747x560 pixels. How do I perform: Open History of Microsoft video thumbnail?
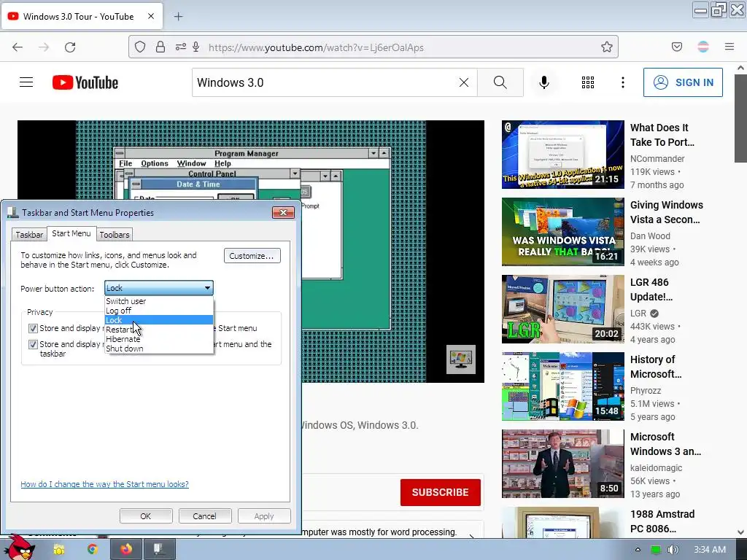tap(562, 386)
